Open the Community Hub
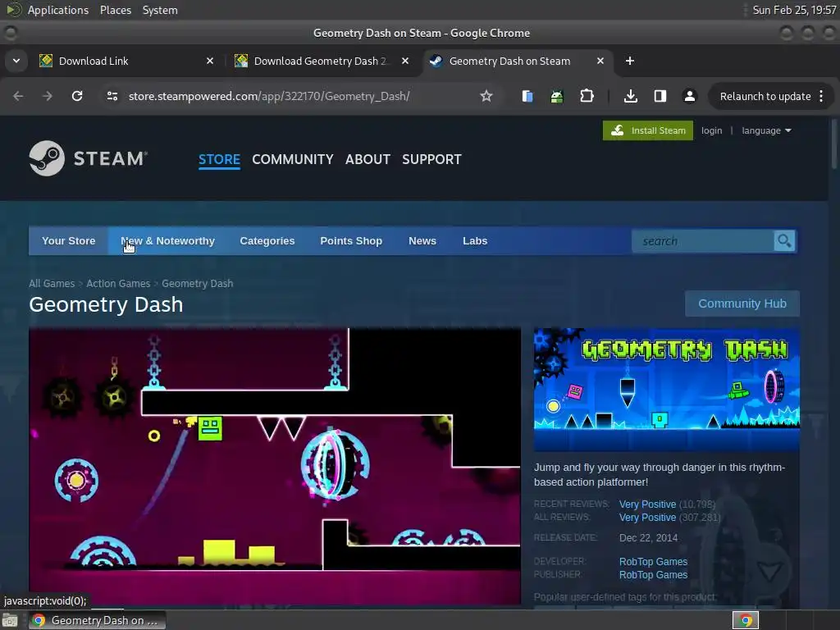The image size is (840, 630). (x=742, y=304)
